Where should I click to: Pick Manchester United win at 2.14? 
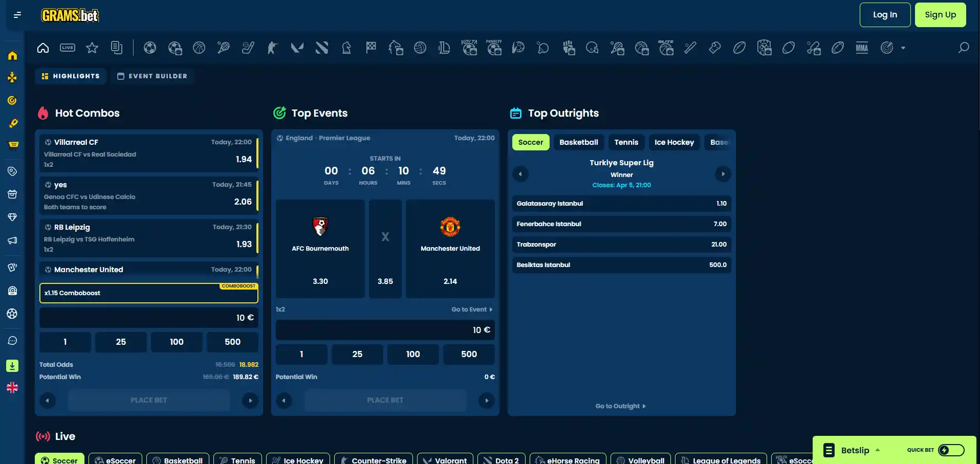coord(450,249)
